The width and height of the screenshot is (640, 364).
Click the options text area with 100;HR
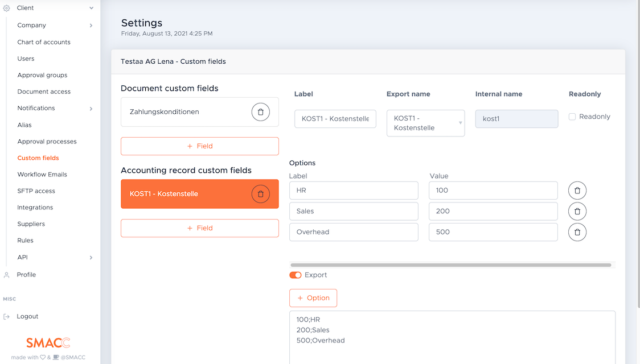452,337
